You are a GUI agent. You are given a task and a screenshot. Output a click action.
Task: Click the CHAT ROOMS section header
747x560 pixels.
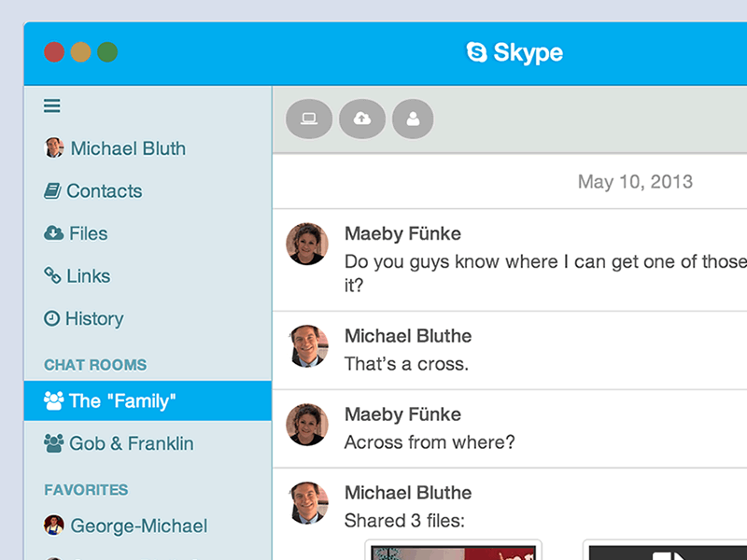(x=95, y=365)
